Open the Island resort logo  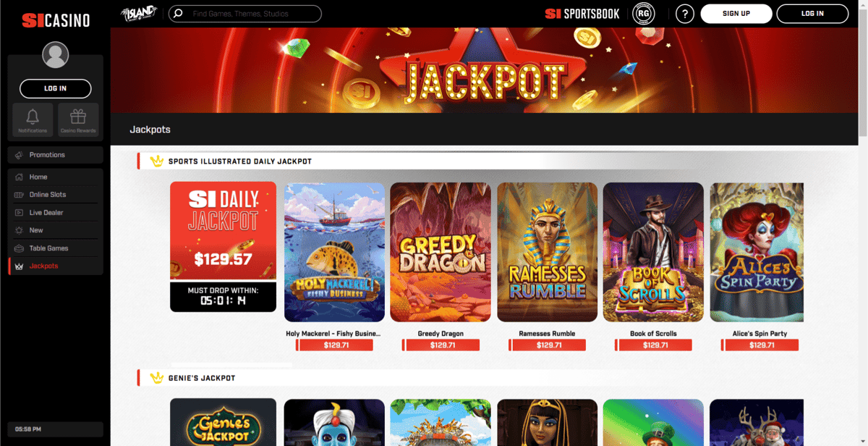(140, 14)
